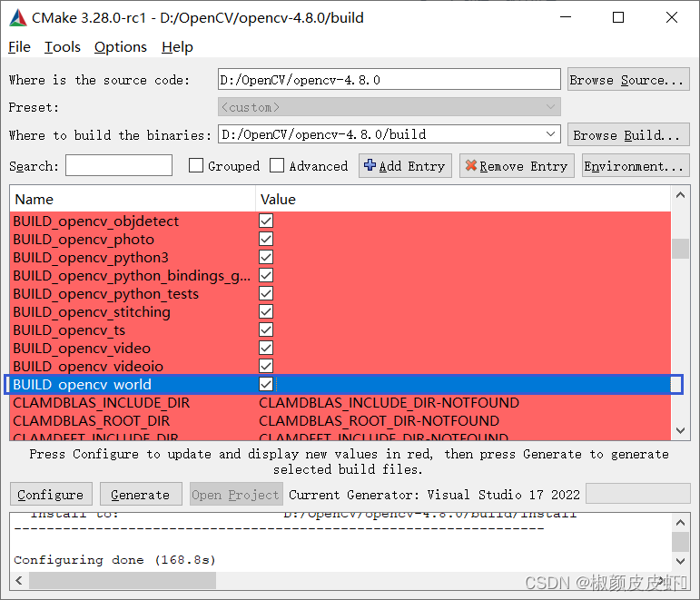
Task: Select the CLAMDBLAS_INCLUDE_DIR row name
Action: click(102, 403)
